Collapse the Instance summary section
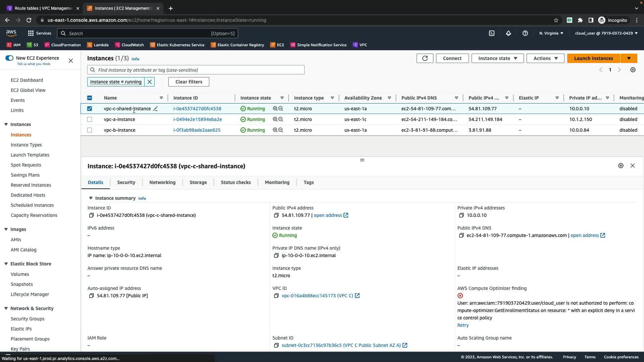This screenshot has width=644, height=362. [x=91, y=198]
